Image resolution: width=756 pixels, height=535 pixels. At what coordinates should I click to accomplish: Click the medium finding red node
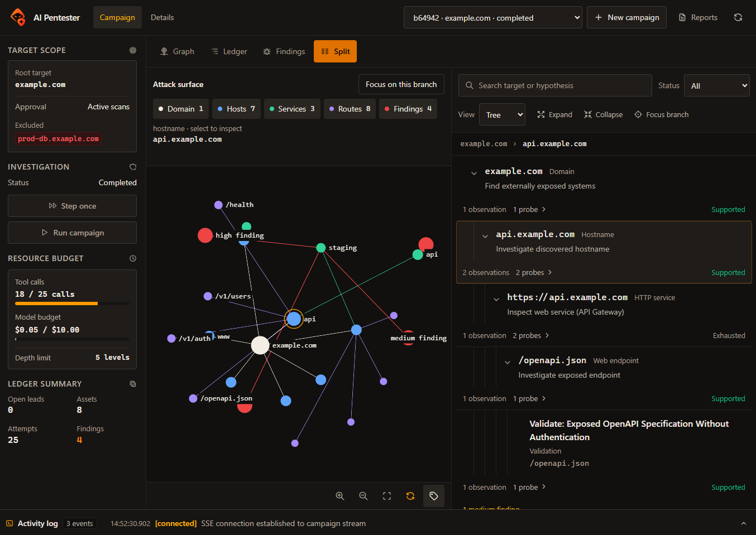point(409,337)
